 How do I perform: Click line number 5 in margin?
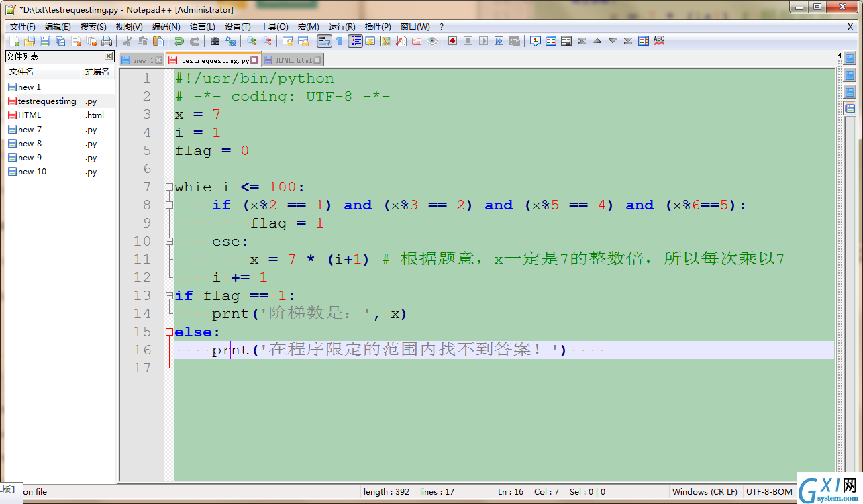pos(147,151)
